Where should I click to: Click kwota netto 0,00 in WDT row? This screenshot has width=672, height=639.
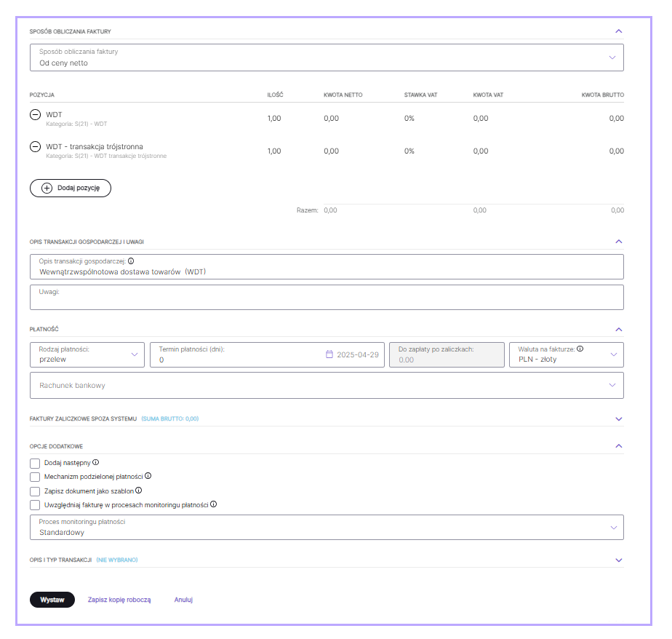click(332, 119)
